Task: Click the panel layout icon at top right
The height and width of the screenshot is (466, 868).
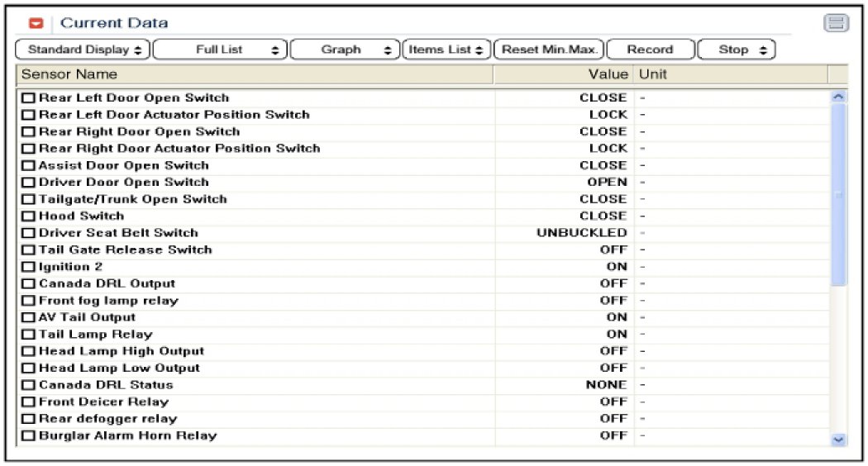Action: pyautogui.click(x=837, y=23)
